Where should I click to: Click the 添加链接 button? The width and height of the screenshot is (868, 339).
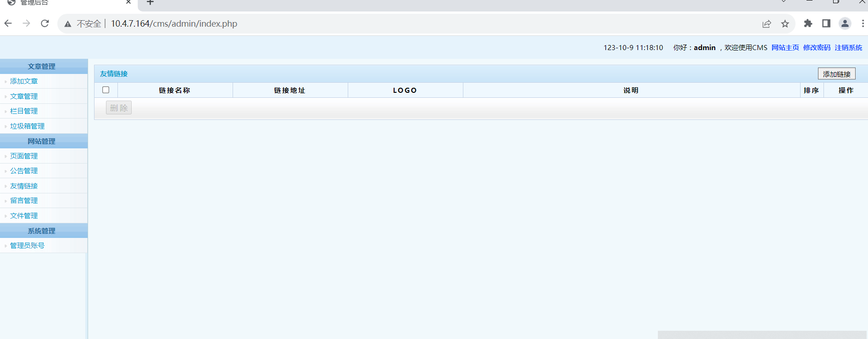pos(836,74)
